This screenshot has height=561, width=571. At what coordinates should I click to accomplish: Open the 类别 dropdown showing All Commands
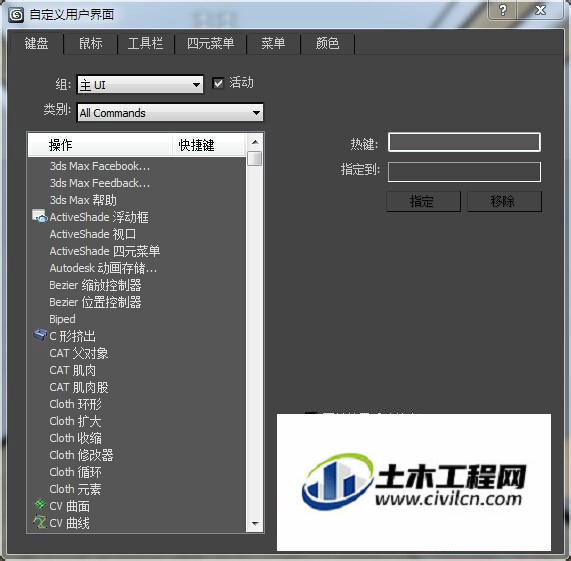coord(170,113)
